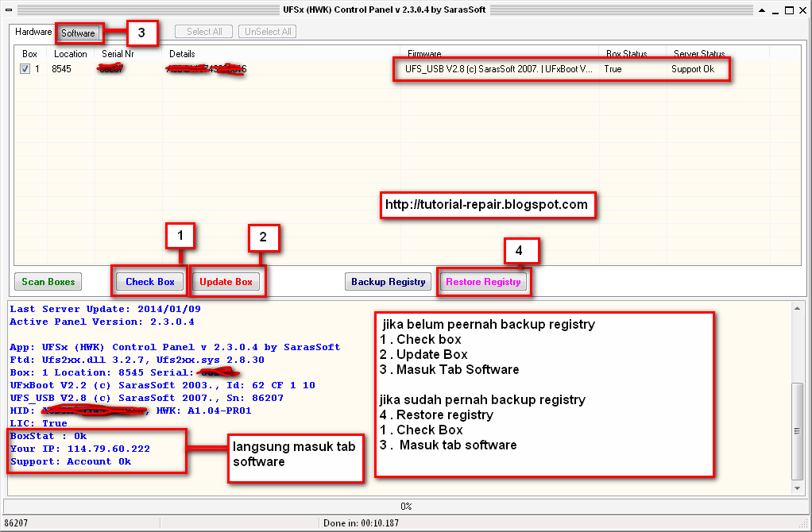Image resolution: width=812 pixels, height=532 pixels.
Task: Minimize the UFSx Control Panel window
Action: (775, 10)
